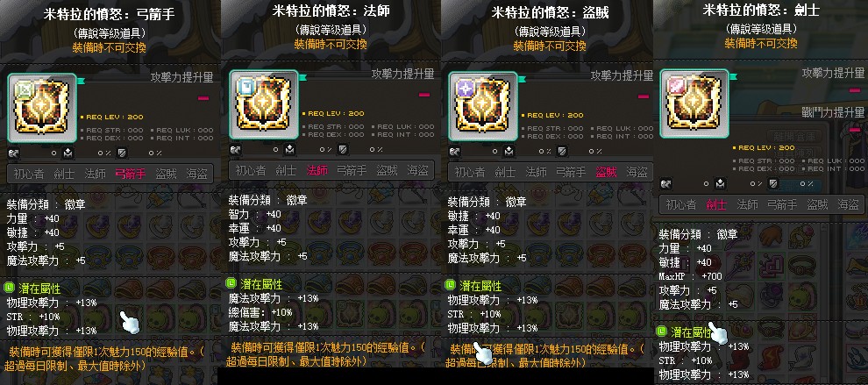Click the title 米特拉的憤怒：劍士

pos(761,10)
